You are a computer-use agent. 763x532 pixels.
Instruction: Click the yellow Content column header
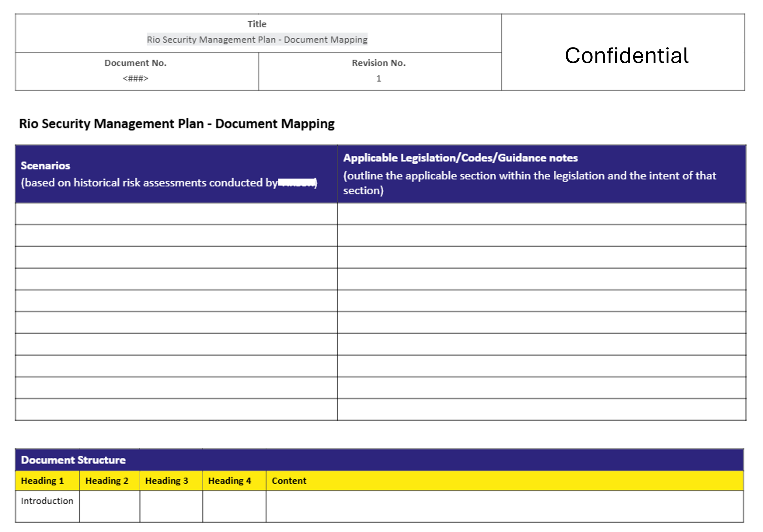289,481
